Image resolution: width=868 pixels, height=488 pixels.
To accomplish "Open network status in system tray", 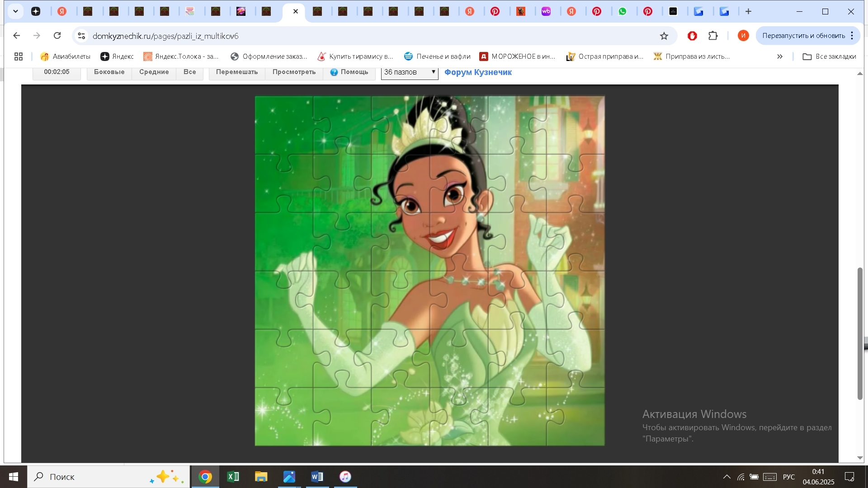I will pyautogui.click(x=741, y=477).
